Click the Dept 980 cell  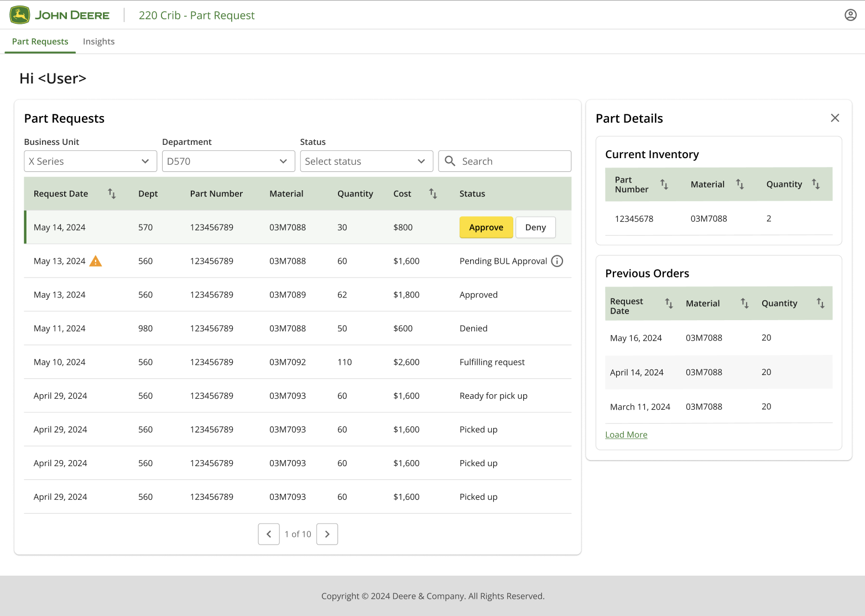[145, 328]
